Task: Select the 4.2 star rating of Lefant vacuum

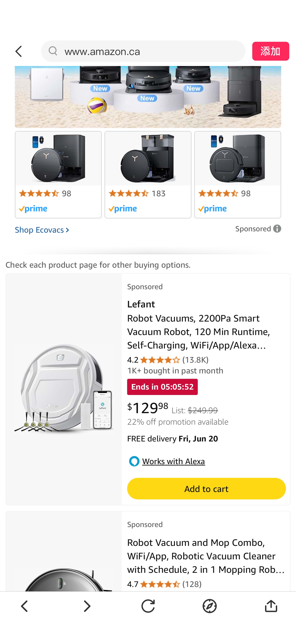Action: coord(160,360)
